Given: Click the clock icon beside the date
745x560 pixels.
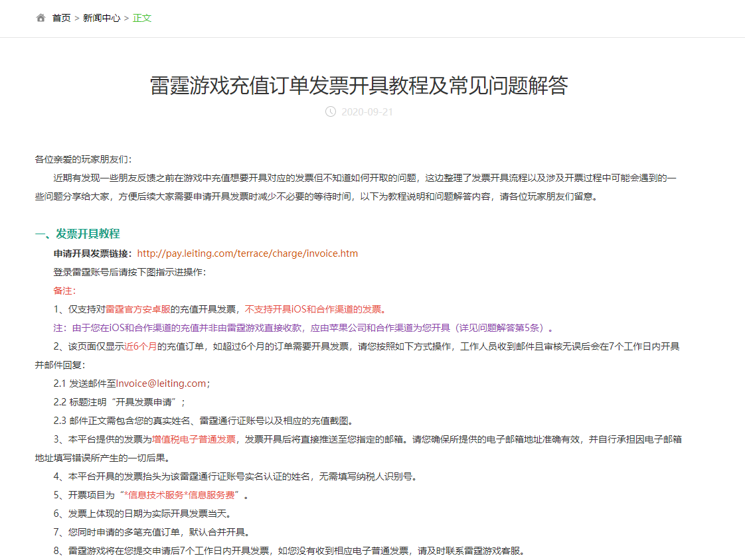Looking at the screenshot, I should pos(330,111).
